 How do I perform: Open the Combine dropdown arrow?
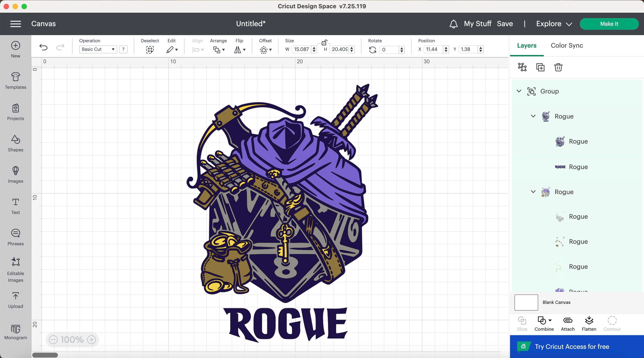pos(550,320)
